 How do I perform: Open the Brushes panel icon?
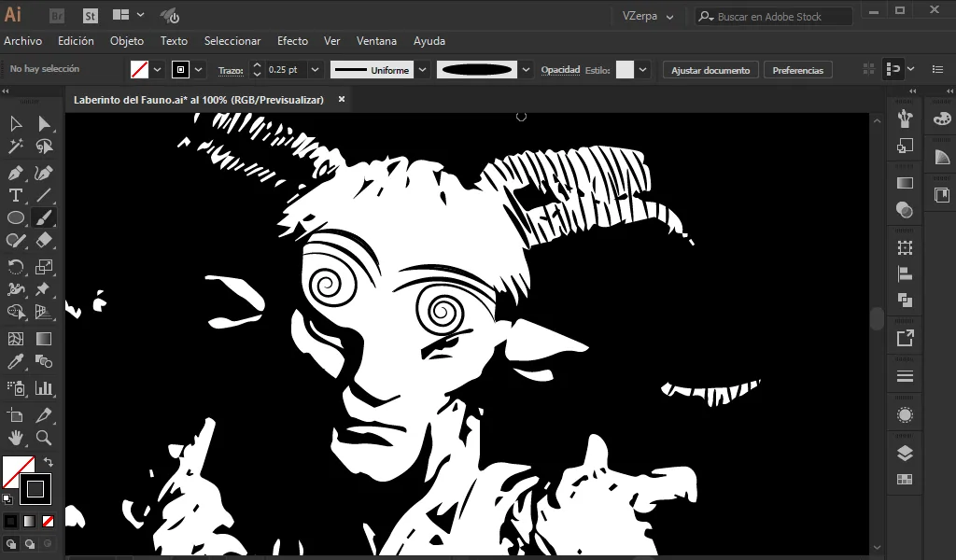(x=905, y=119)
